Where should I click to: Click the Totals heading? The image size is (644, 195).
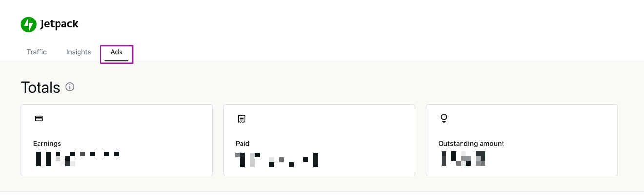(x=40, y=88)
